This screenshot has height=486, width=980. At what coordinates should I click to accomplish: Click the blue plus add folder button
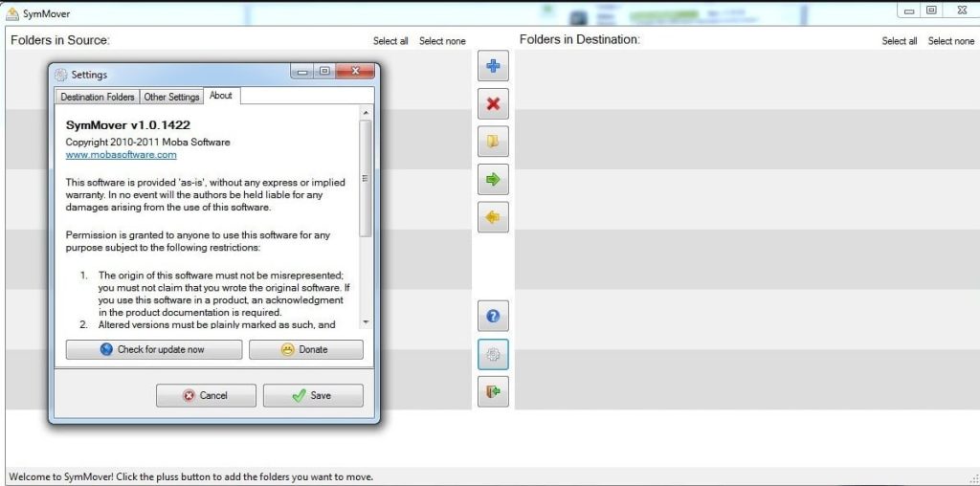tap(493, 66)
